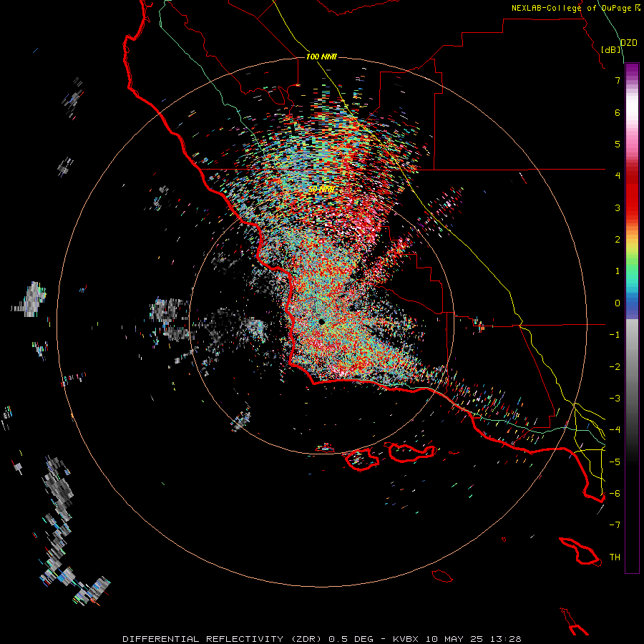Viewport: 644px width, 644px height.
Task: Pick the purple top of the color bar
Action: tap(632, 70)
